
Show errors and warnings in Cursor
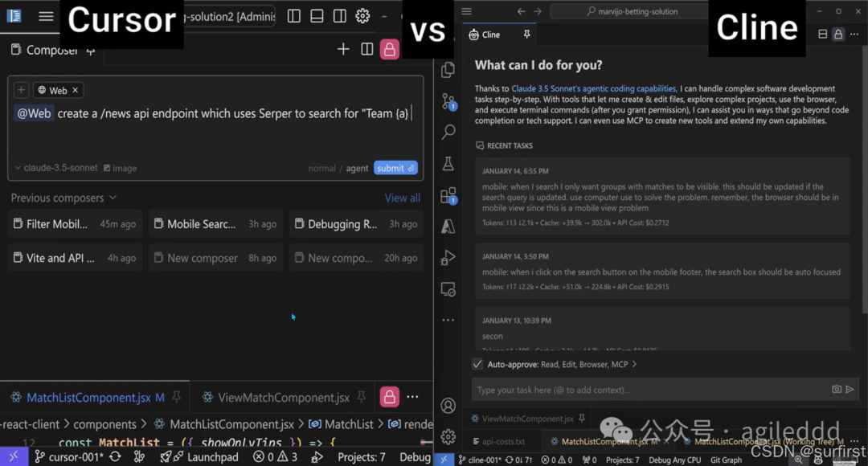[x=275, y=457]
